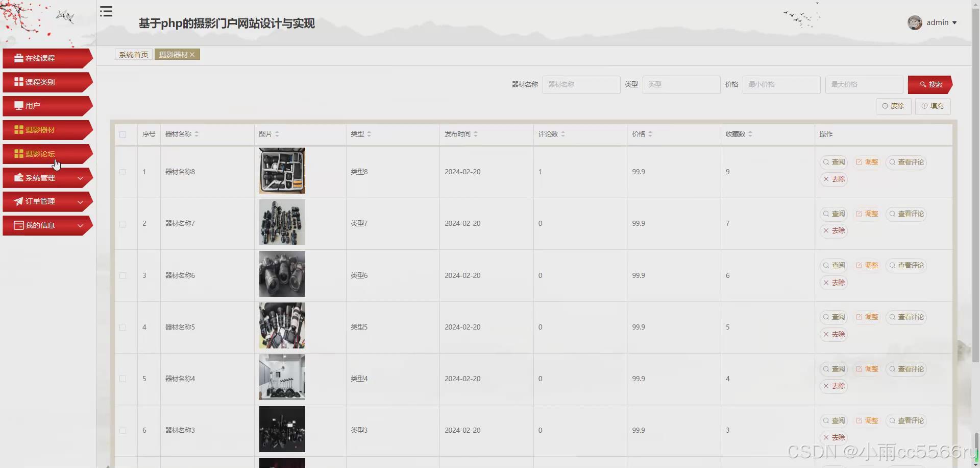980x468 pixels.
Task: Check the row 5 checkbox for 器材名称4
Action: pyautogui.click(x=122, y=379)
